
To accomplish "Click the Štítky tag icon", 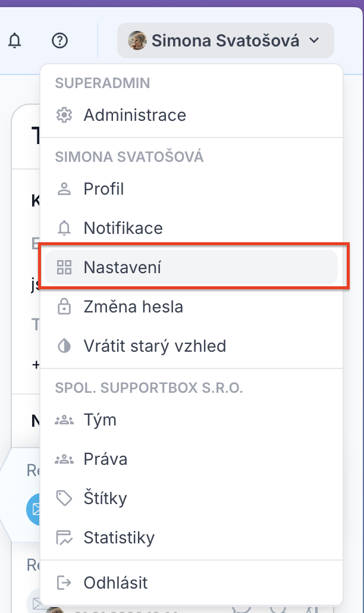I will 64,498.
